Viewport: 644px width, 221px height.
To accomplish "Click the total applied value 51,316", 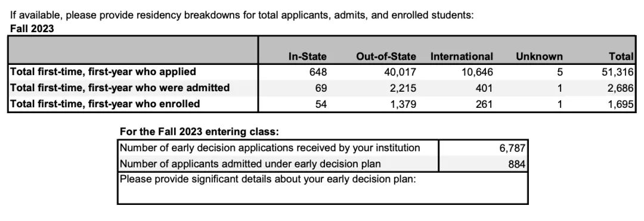I will [618, 72].
